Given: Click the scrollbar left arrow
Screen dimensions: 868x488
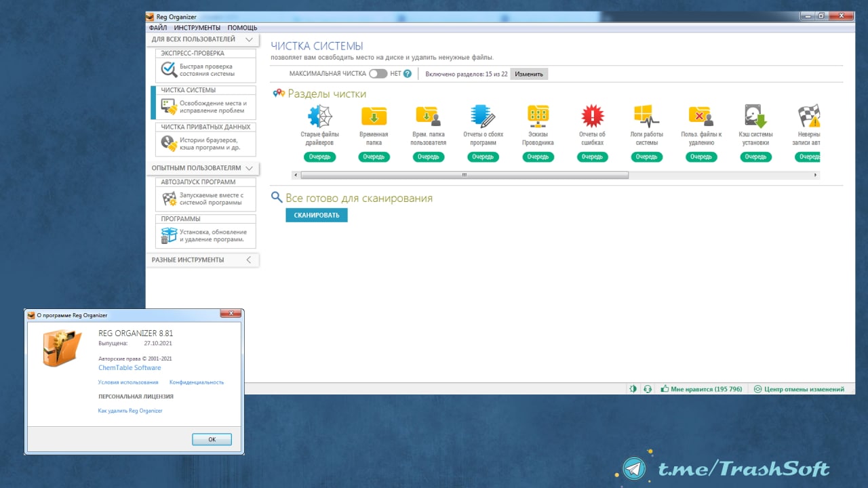Looking at the screenshot, I should point(296,175).
